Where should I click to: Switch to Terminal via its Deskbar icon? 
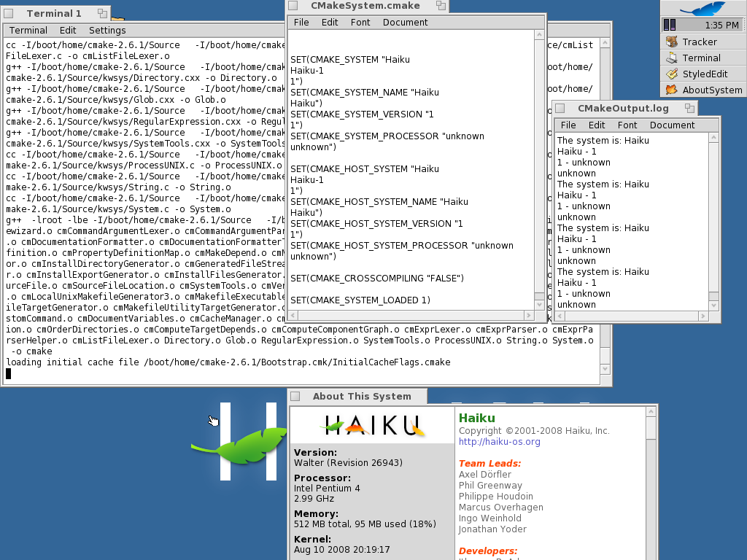click(x=671, y=58)
